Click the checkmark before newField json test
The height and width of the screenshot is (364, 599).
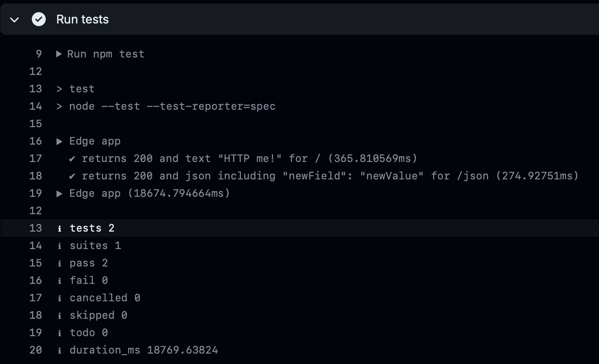coord(72,176)
